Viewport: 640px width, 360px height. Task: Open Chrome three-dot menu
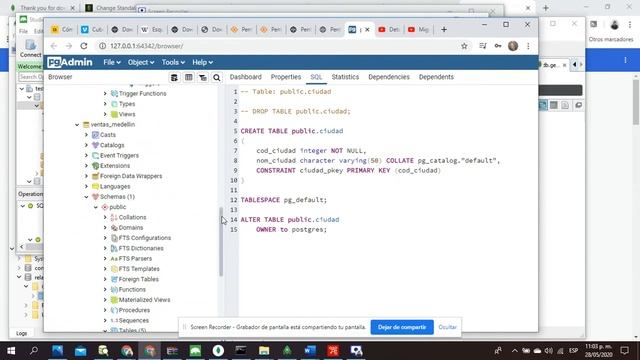(x=528, y=46)
